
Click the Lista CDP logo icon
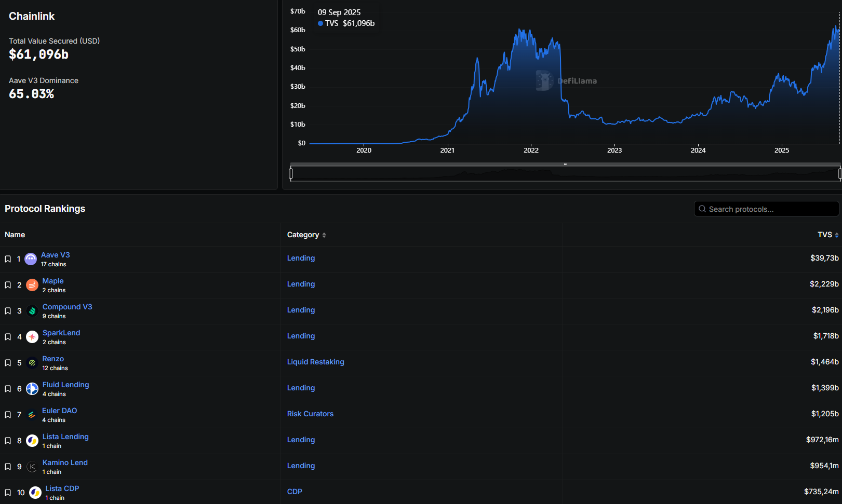coord(35,493)
